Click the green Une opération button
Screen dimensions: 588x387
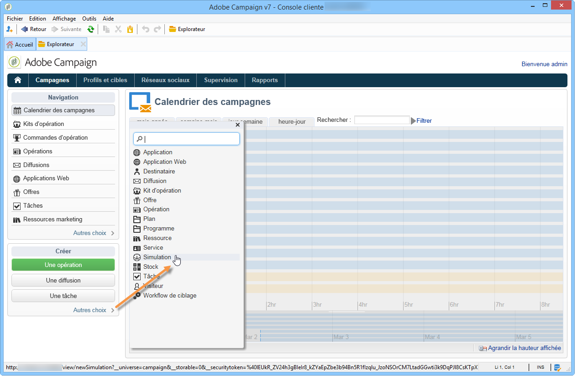63,265
